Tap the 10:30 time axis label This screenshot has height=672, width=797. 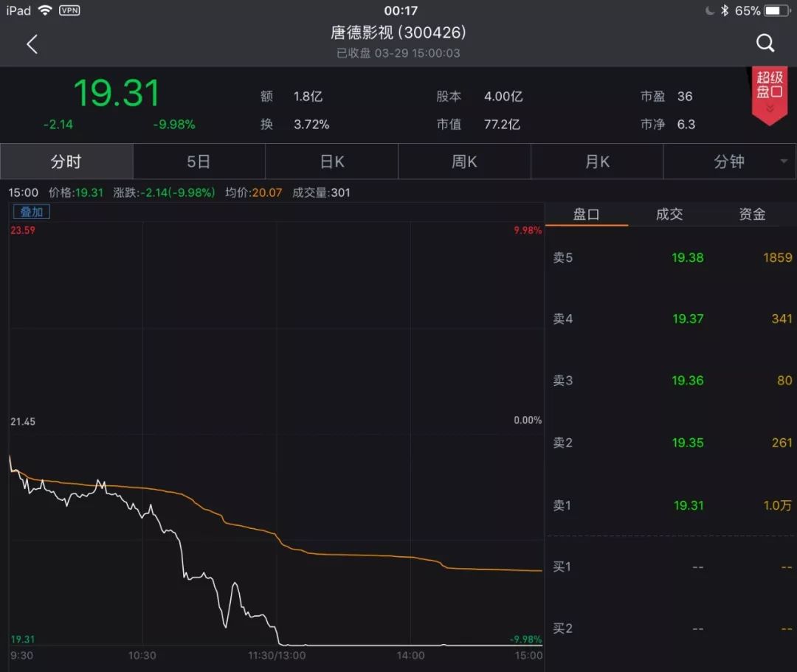[x=142, y=656]
